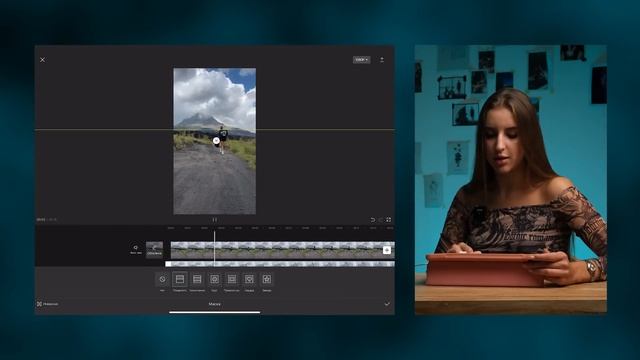Select the overlay track below main clip
This screenshot has height=360, width=640.
pyautogui.click(x=280, y=264)
